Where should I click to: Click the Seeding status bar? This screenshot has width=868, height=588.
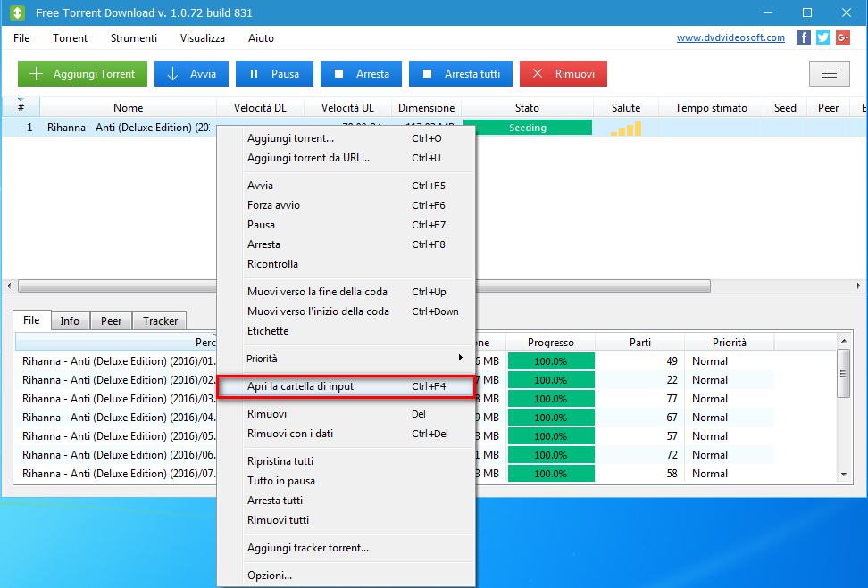click(x=528, y=128)
